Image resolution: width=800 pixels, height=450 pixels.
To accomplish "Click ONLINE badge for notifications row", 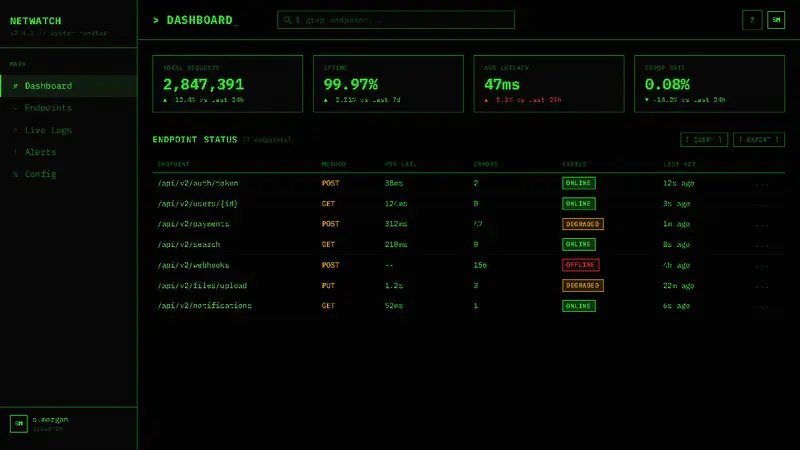I will [x=579, y=306].
